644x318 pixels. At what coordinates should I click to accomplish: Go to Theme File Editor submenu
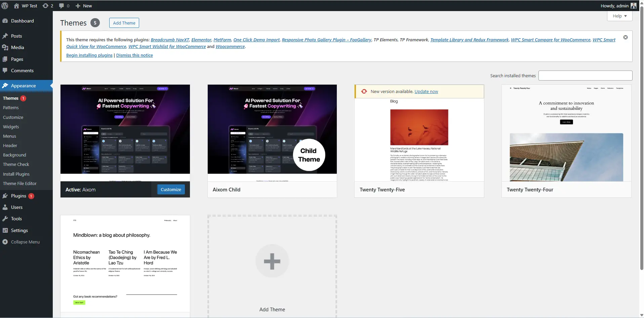[20, 183]
